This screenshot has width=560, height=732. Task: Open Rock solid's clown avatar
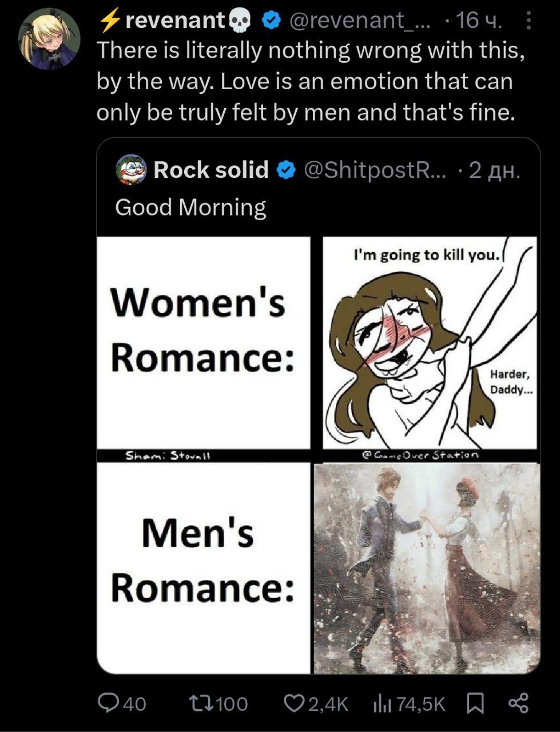(131, 170)
